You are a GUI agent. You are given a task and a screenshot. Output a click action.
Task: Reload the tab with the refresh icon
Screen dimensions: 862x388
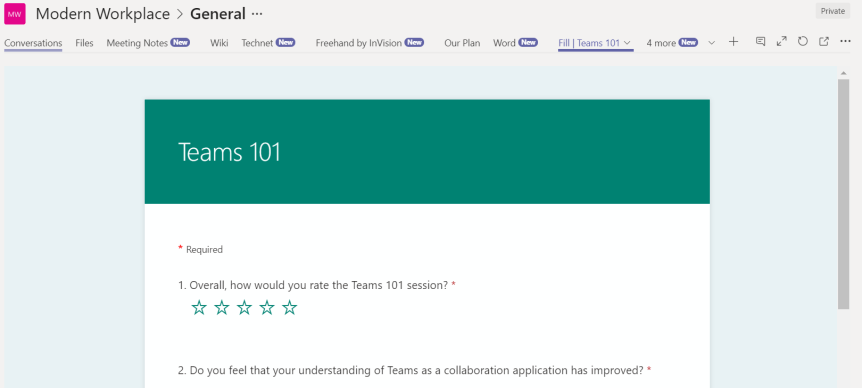click(803, 41)
